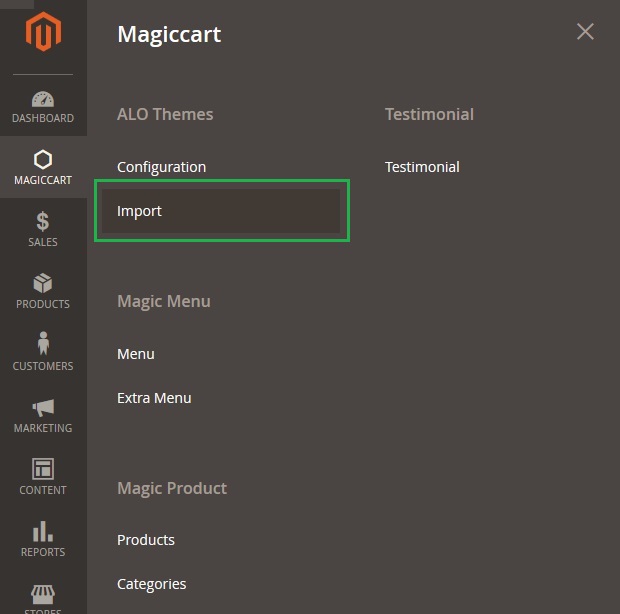Open the Content layout icon in sidebar
Screen dimensions: 620x614
click(x=43, y=470)
